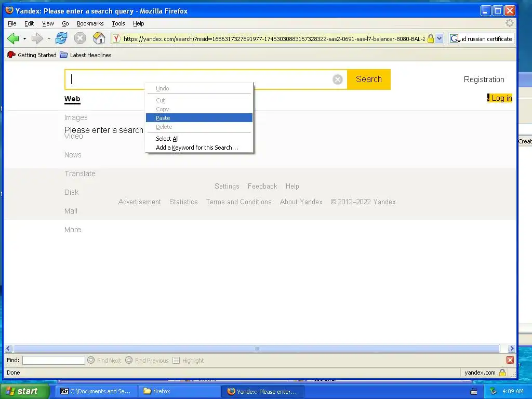Click the green Back arrow button

(13, 38)
